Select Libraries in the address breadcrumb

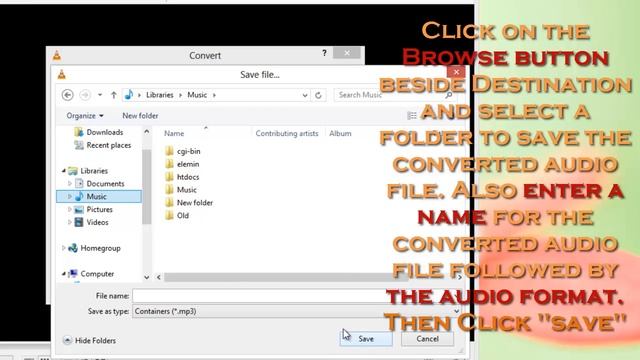tap(160, 95)
